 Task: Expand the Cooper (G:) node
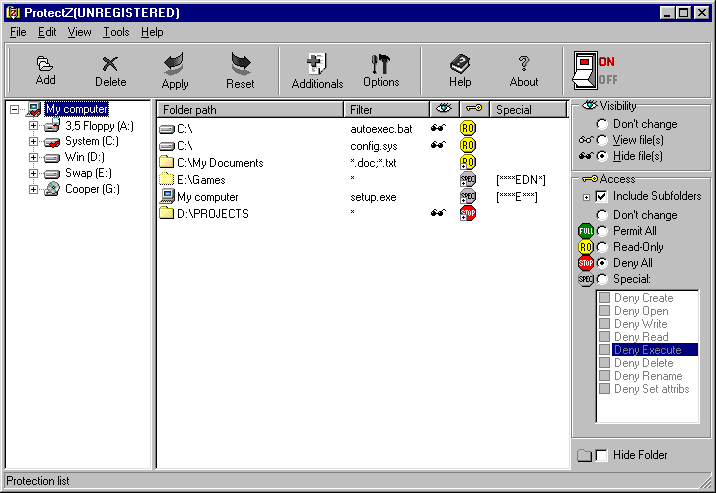(33, 189)
